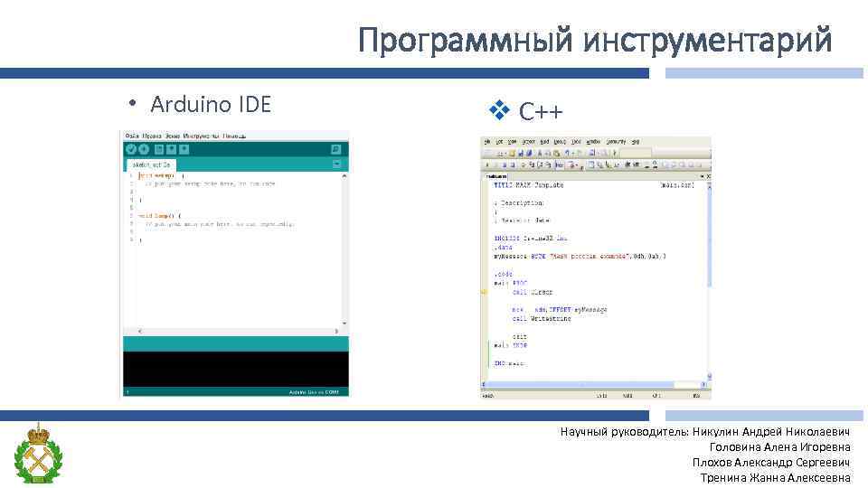Click the black console output area in Arduino IDE
This screenshot has width=868, height=488.
(236, 369)
